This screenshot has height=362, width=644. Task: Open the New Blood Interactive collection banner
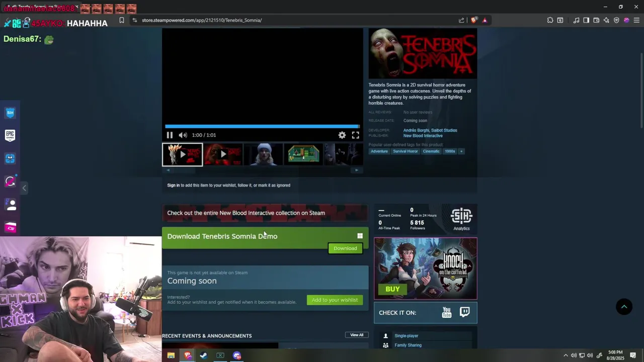click(x=265, y=213)
